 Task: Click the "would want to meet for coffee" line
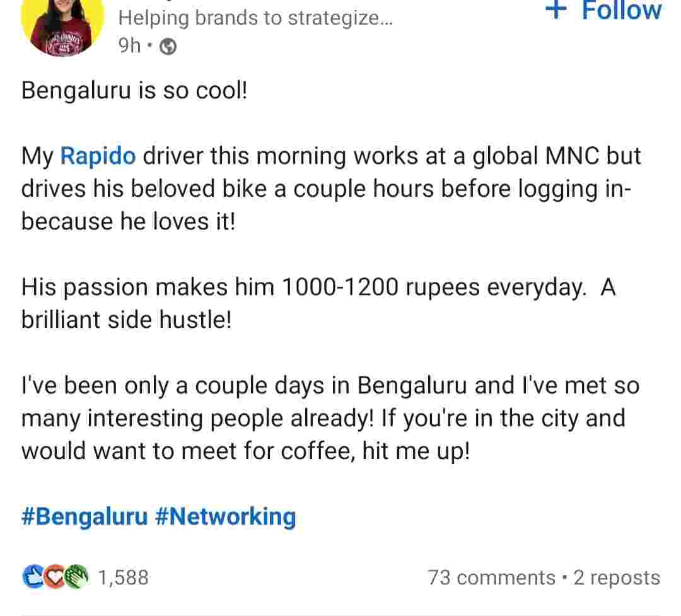pyautogui.click(x=245, y=451)
